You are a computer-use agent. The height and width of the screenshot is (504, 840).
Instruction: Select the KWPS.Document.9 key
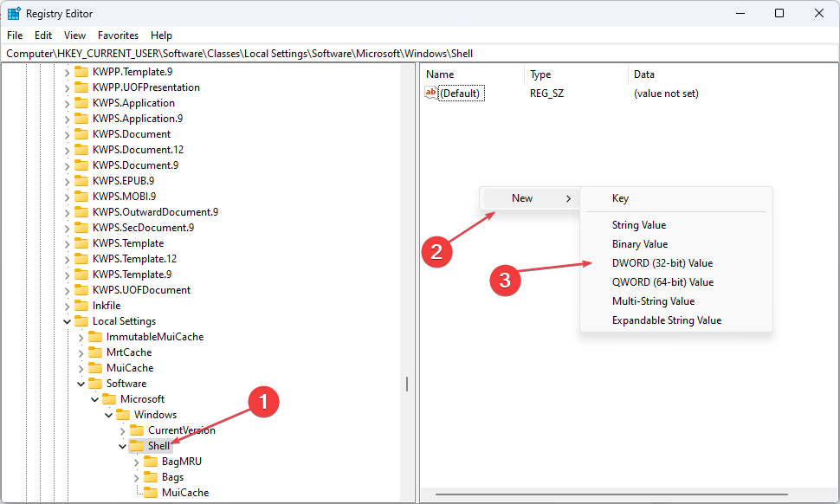[136, 165]
